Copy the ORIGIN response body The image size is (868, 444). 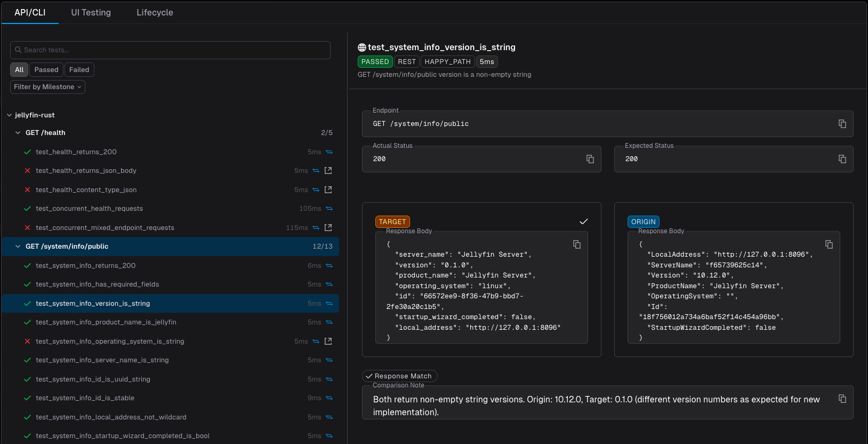829,244
